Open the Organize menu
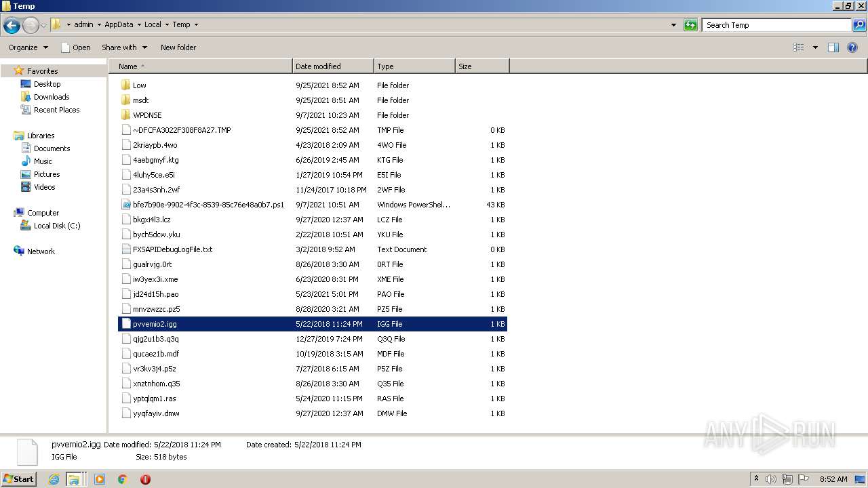 28,47
